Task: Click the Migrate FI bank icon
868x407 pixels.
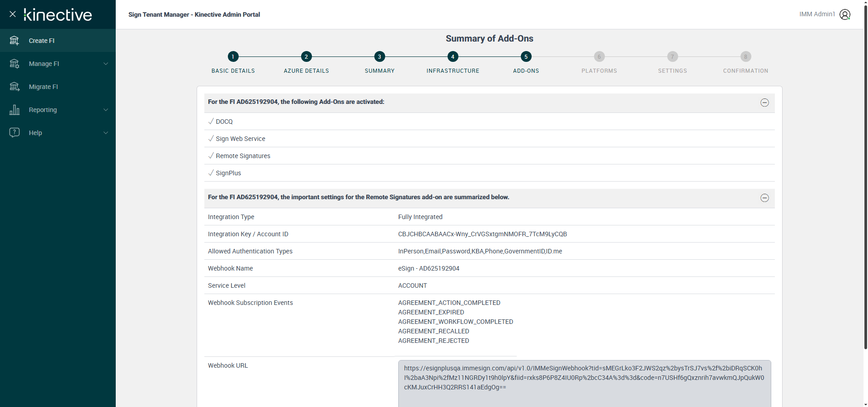Action: coord(14,87)
